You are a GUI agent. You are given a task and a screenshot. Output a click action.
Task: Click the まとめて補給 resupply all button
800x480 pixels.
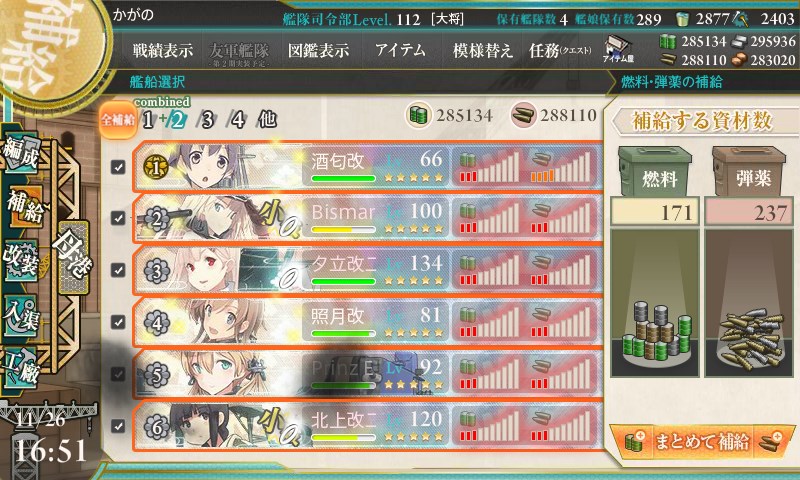tap(702, 441)
